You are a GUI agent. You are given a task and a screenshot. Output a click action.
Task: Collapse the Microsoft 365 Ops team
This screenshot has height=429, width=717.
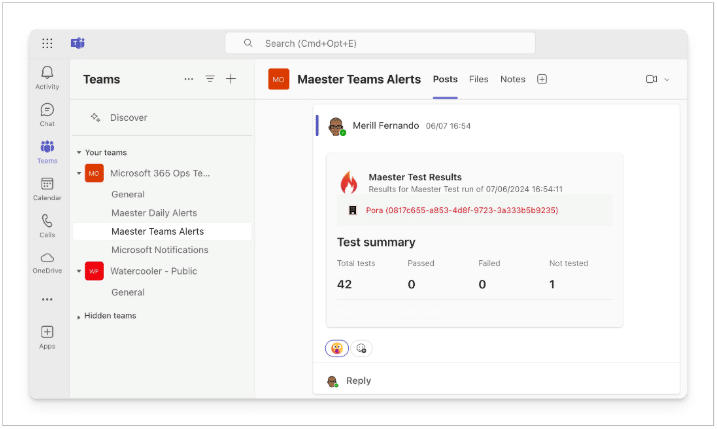(x=79, y=173)
